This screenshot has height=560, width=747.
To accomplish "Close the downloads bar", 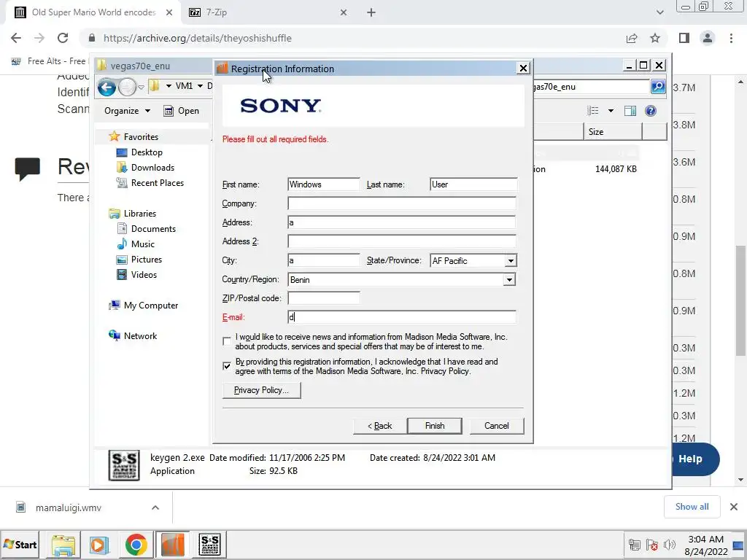I will click(734, 507).
